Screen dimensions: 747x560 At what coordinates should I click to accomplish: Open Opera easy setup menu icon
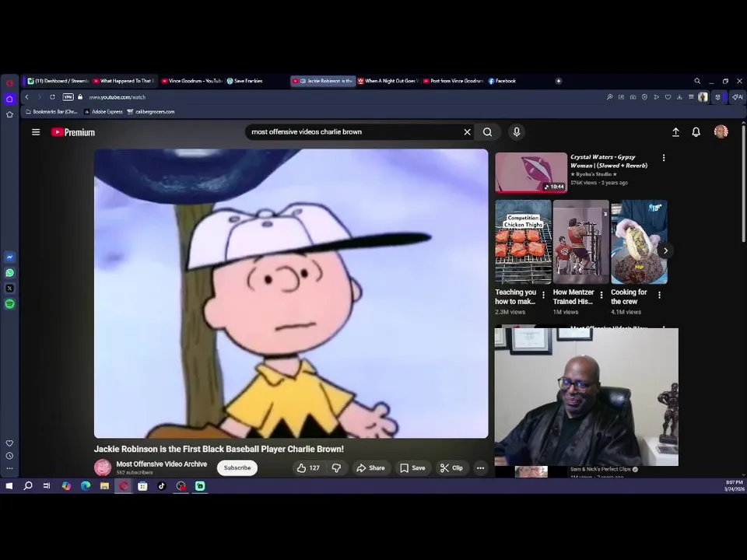click(x=691, y=97)
